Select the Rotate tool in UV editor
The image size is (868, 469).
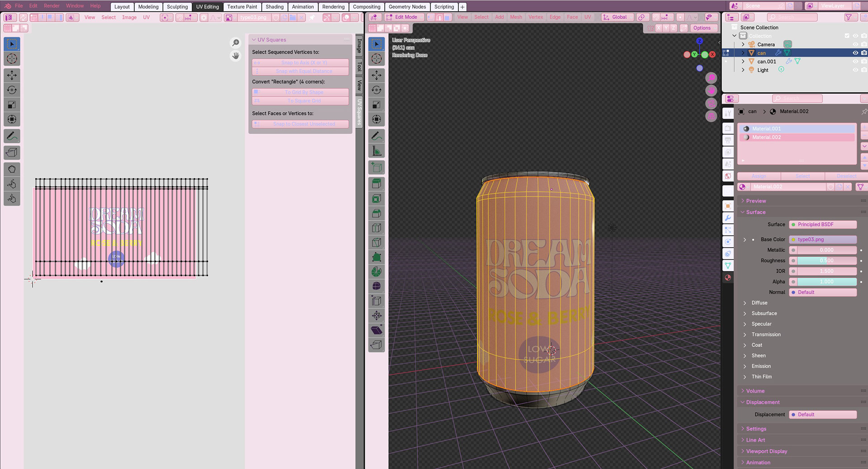pyautogui.click(x=12, y=90)
